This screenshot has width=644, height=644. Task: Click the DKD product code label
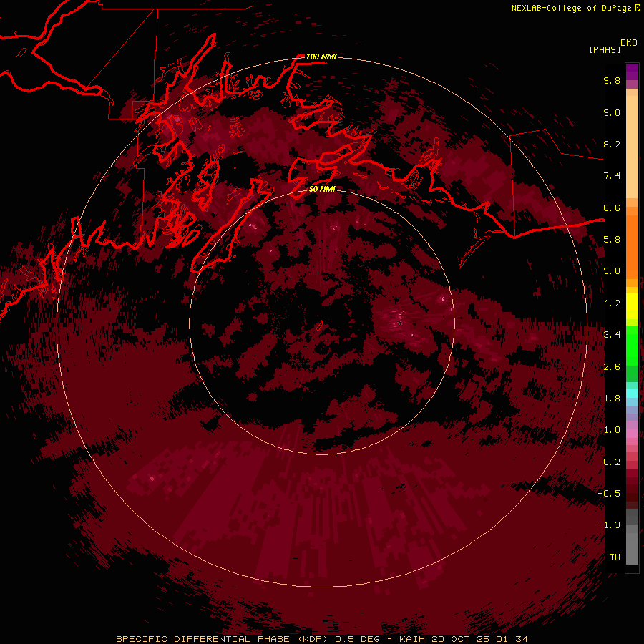(x=629, y=43)
